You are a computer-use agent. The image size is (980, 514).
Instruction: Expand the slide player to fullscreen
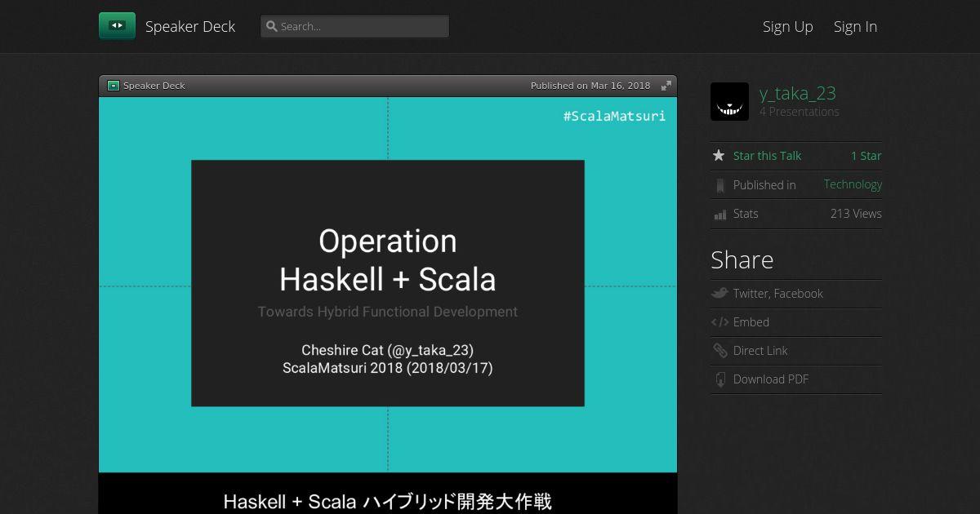tap(666, 86)
